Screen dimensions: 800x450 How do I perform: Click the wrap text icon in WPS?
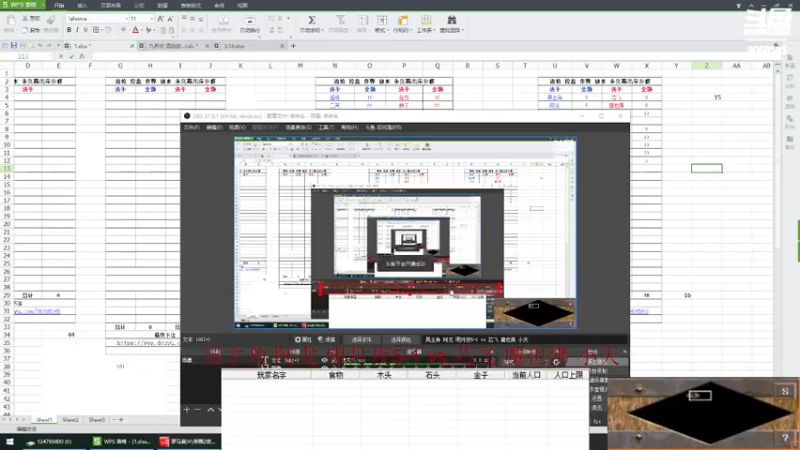(x=249, y=20)
